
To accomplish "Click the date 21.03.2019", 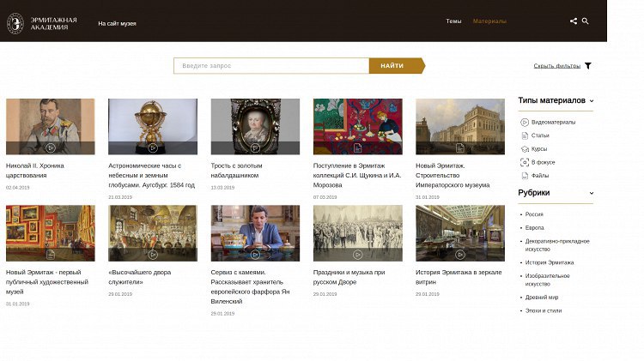I will pyautogui.click(x=120, y=197).
